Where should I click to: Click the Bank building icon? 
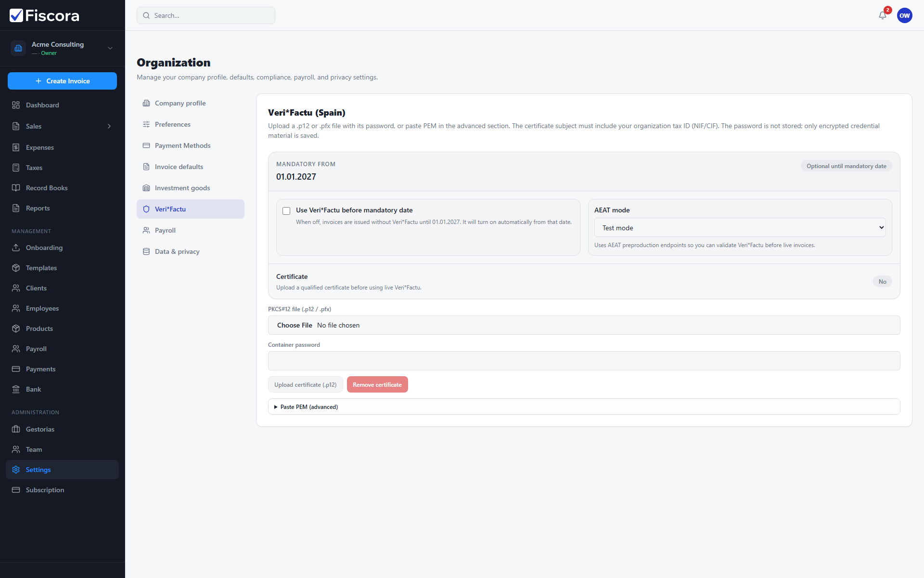click(x=16, y=389)
